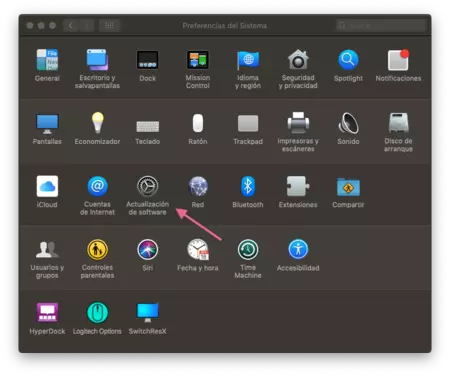The height and width of the screenshot is (376, 450).
Task: Click the show all grid button
Action: [x=109, y=26]
